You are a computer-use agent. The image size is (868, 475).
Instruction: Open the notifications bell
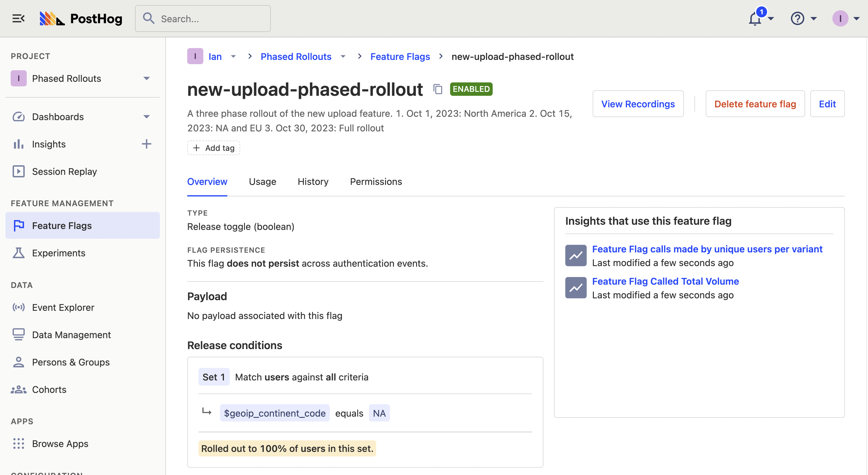pos(755,19)
